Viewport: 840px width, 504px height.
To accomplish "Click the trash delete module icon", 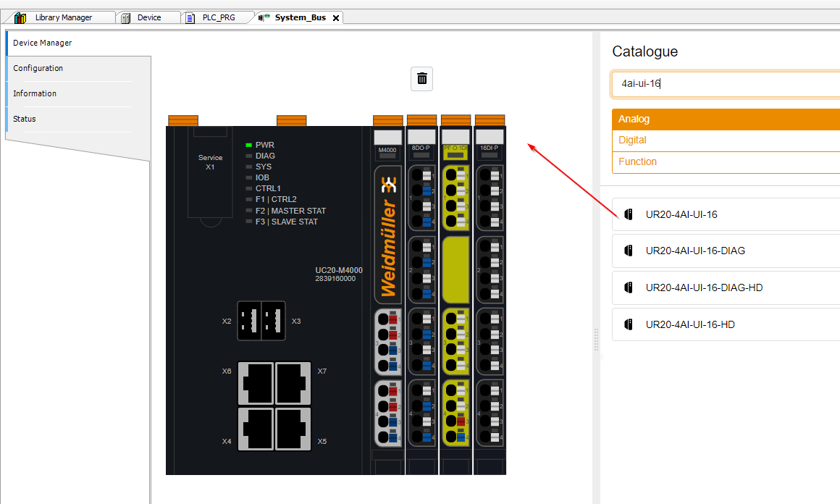I will pyautogui.click(x=421, y=79).
